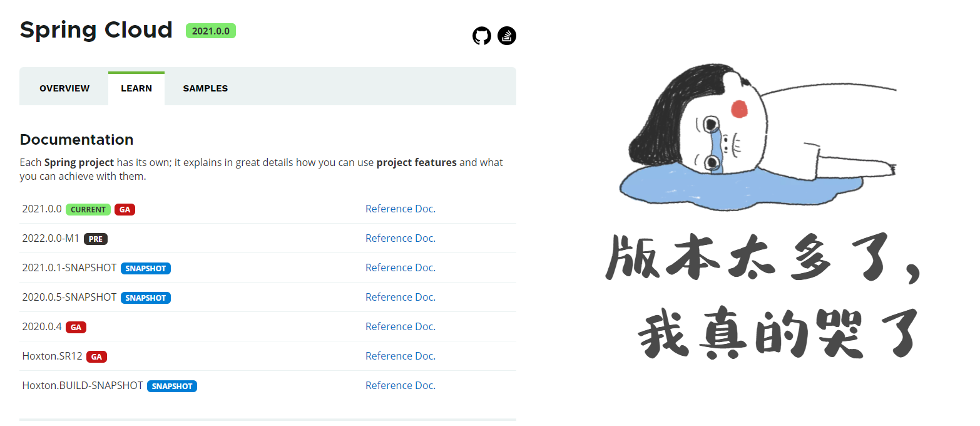Viewport: 980px width, 426px height.
Task: Switch to the SAMPLES tab
Action: [x=205, y=88]
